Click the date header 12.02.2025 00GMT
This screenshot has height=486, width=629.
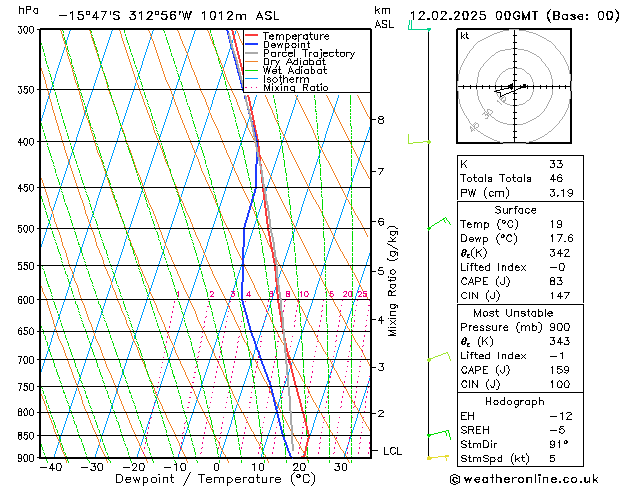514,15
